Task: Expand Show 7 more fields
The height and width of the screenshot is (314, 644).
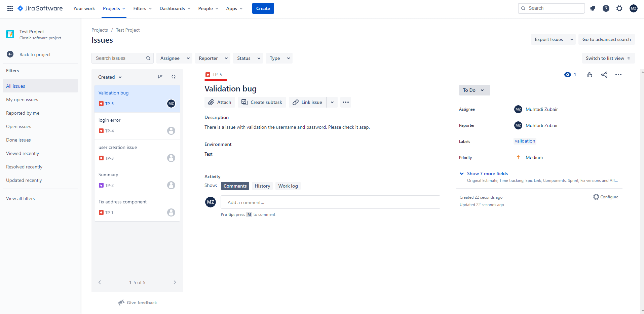Action: pyautogui.click(x=487, y=173)
